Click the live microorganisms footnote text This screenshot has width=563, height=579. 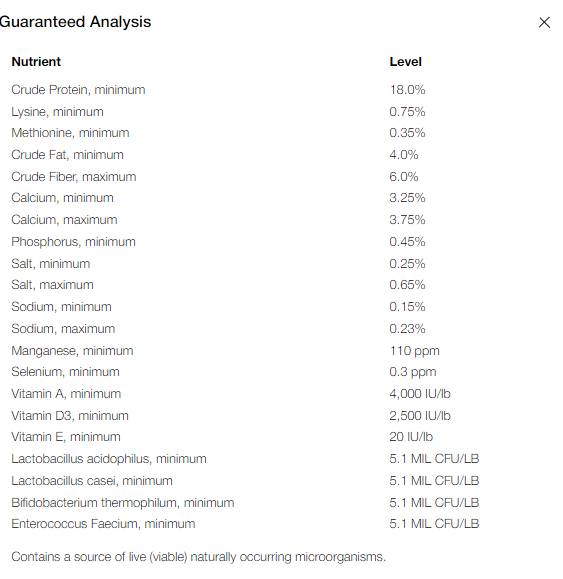tap(199, 557)
